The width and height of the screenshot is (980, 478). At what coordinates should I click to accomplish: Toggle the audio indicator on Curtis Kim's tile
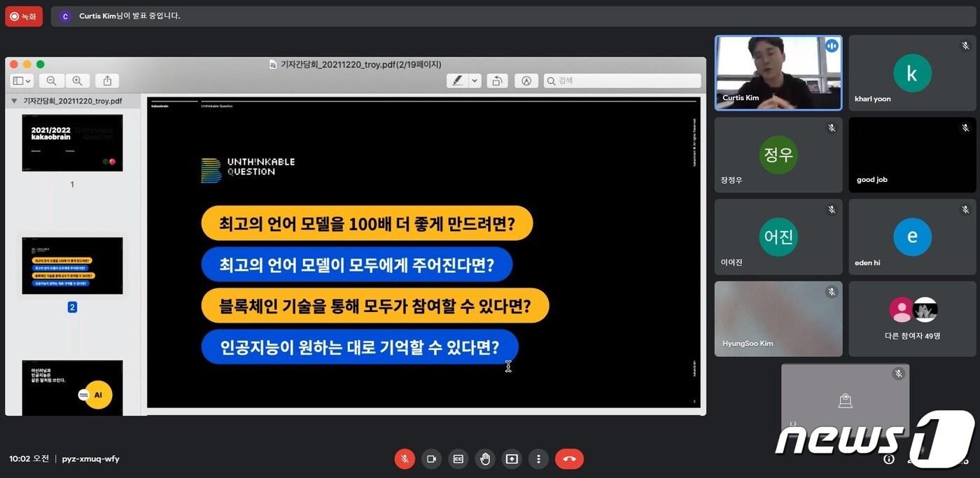click(832, 45)
